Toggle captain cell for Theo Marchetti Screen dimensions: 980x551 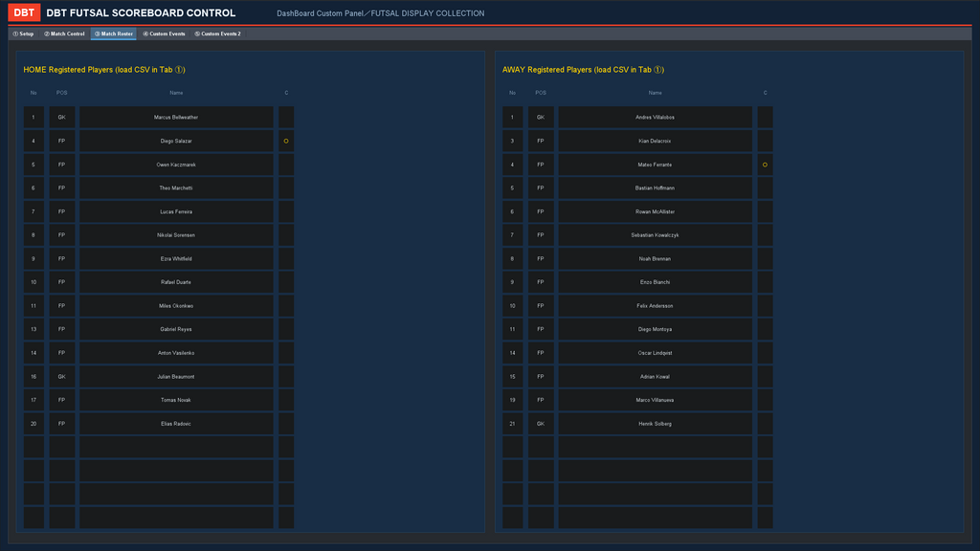[x=286, y=188]
